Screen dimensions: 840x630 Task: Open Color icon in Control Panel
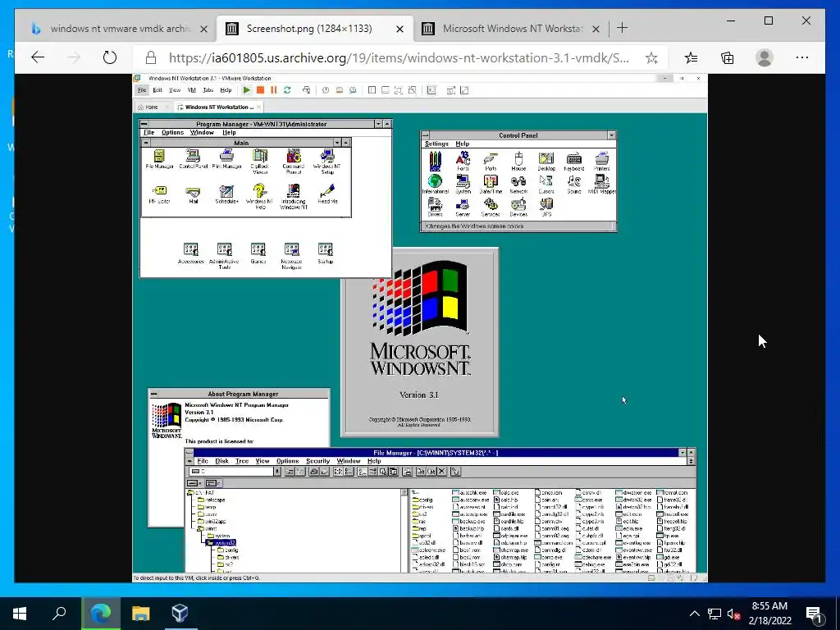point(435,160)
